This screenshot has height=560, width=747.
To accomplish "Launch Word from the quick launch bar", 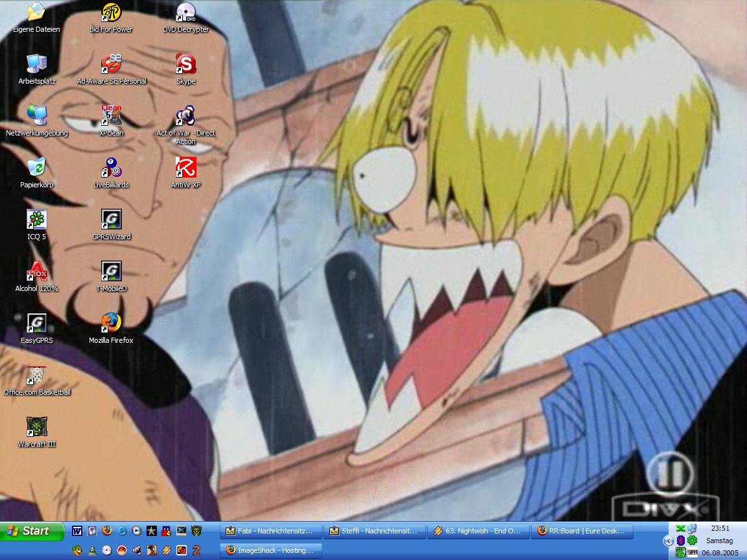I will (77, 530).
